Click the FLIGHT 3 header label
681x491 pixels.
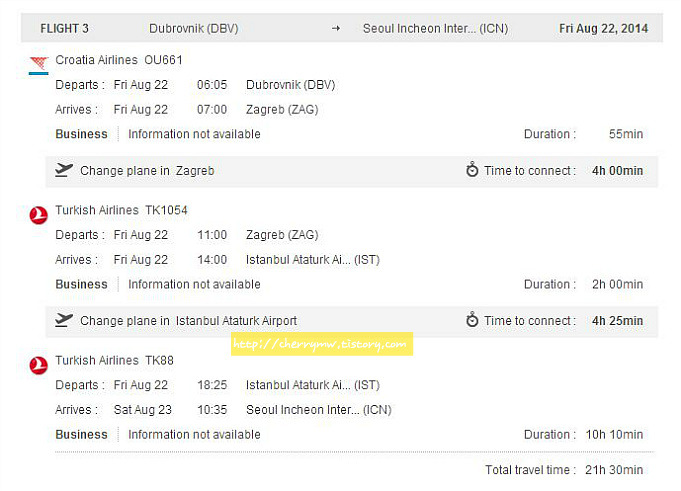(x=64, y=29)
